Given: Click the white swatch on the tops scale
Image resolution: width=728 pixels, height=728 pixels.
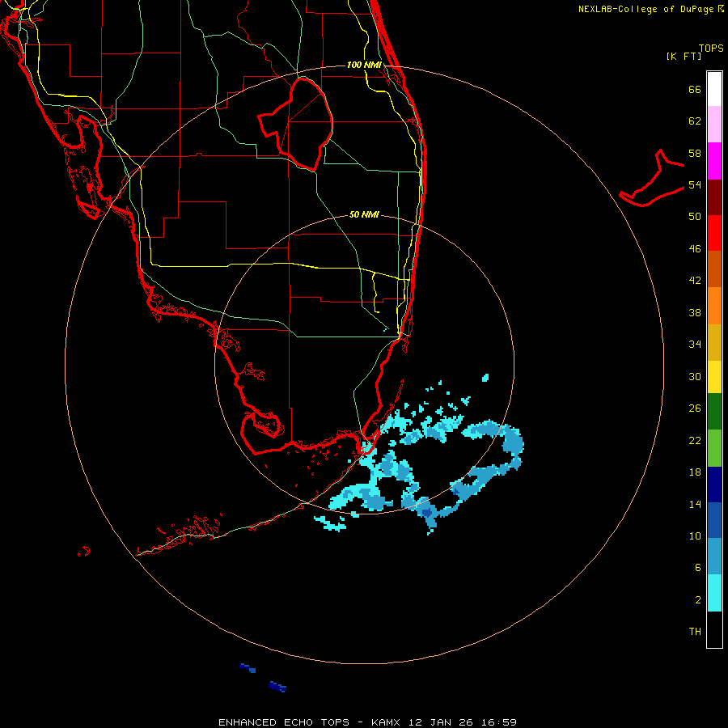Looking at the screenshot, I should click(x=714, y=89).
